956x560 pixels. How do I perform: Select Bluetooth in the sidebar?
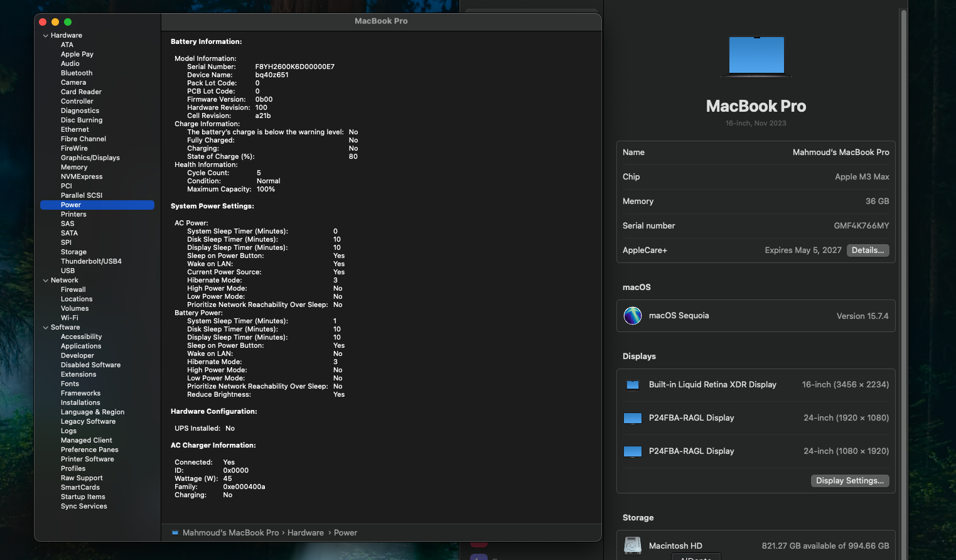(x=77, y=73)
